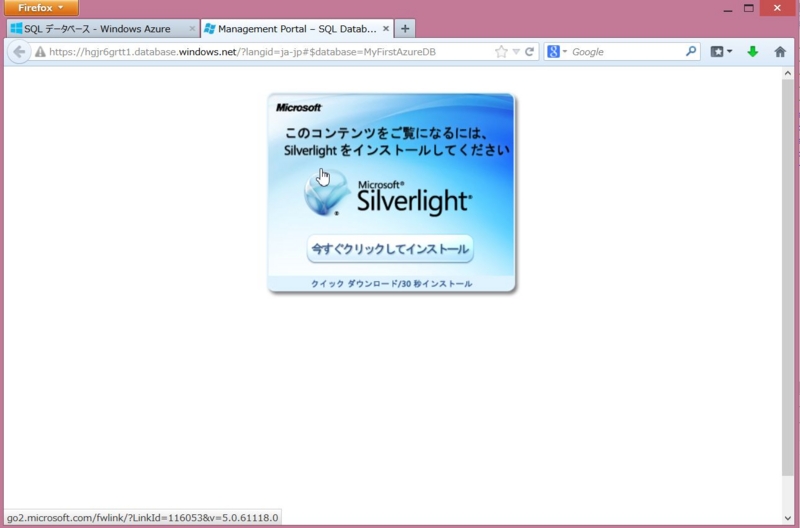The width and height of the screenshot is (800, 528).
Task: Go to the home page
Action: [780, 52]
